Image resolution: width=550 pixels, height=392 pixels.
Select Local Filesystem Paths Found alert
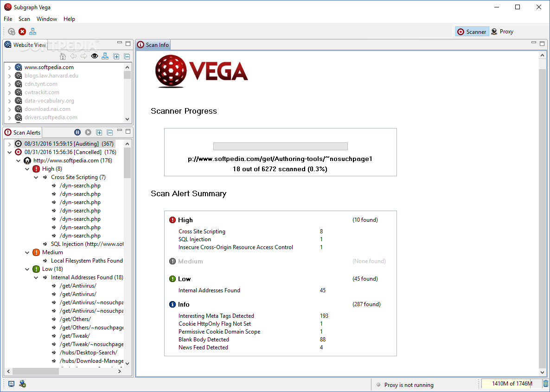point(87,261)
